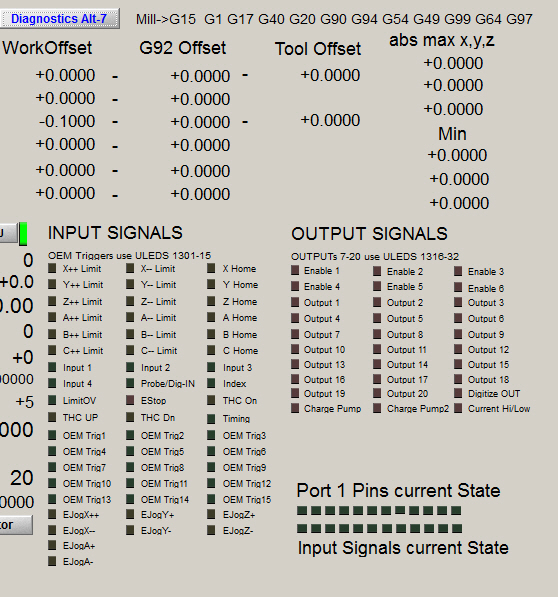Click the Charge Pump2 LED
558x597 pixels.
[x=377, y=408]
